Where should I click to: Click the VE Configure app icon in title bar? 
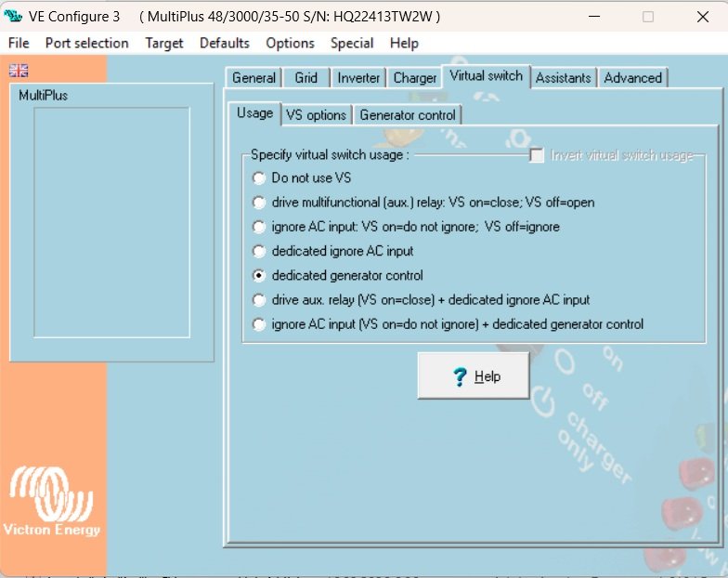coord(13,17)
